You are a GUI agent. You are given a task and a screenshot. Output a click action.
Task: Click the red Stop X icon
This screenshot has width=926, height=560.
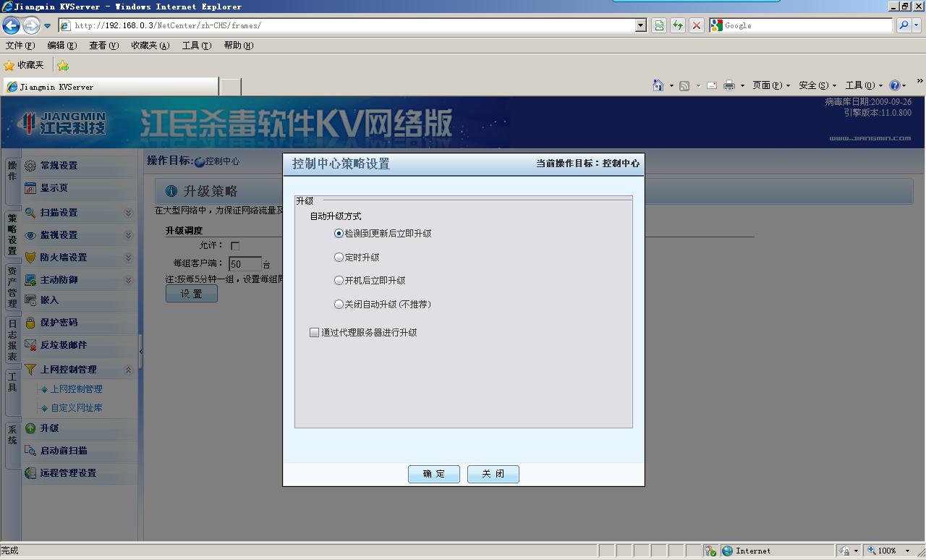tap(697, 25)
